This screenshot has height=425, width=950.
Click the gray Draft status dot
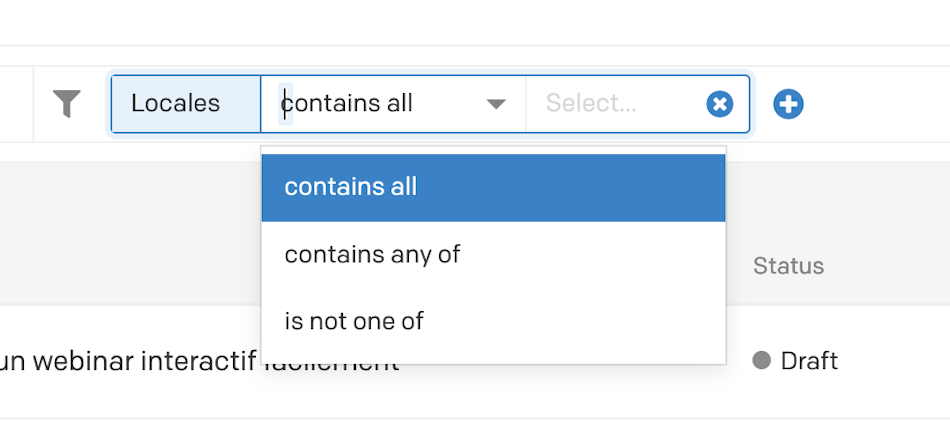pos(762,360)
